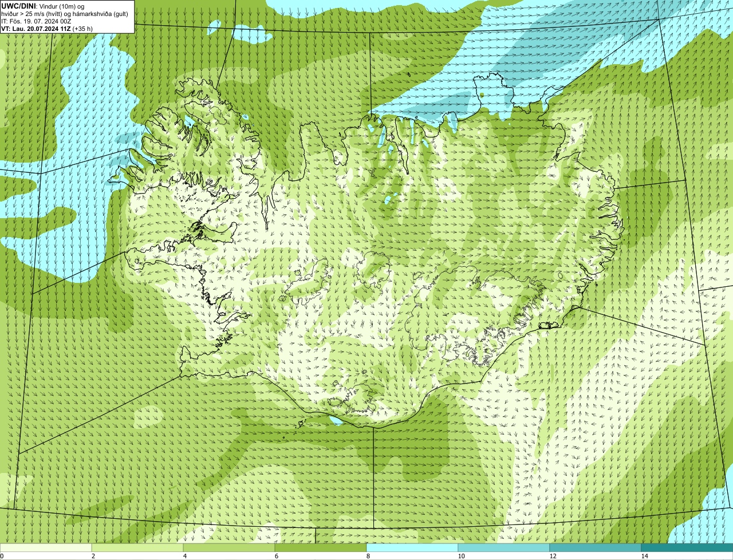Click the legend color band between 4 and 6
This screenshot has height=560, width=733.
pyautogui.click(x=229, y=548)
